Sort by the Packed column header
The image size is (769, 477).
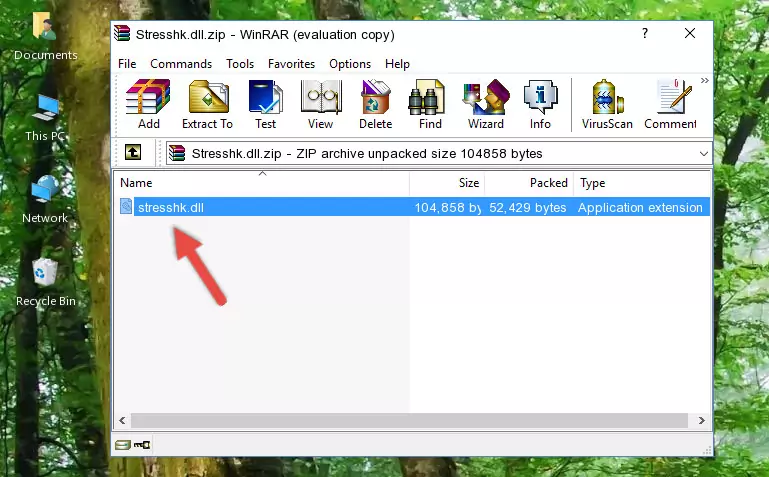point(529,183)
